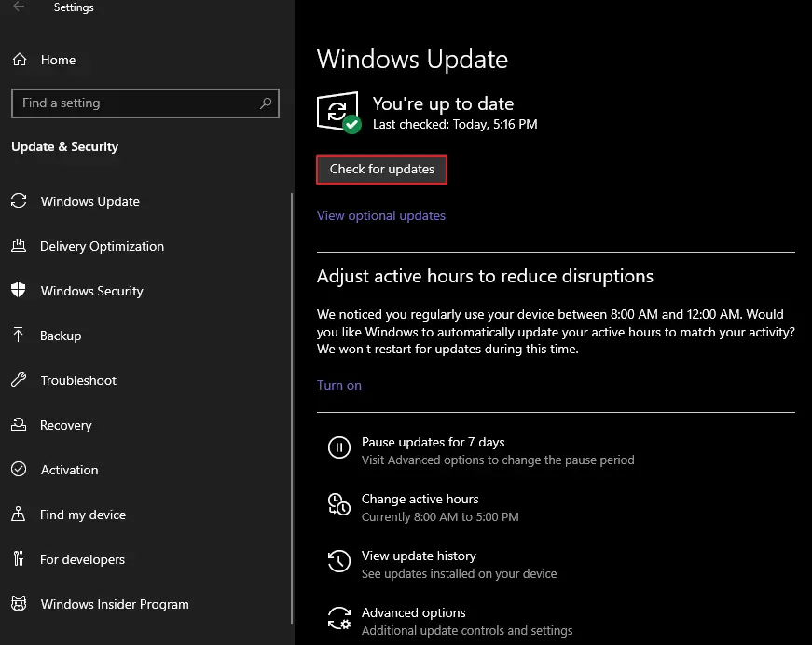Click the Activation checkmark circle icon
Image resolution: width=812 pixels, height=645 pixels.
click(x=19, y=469)
